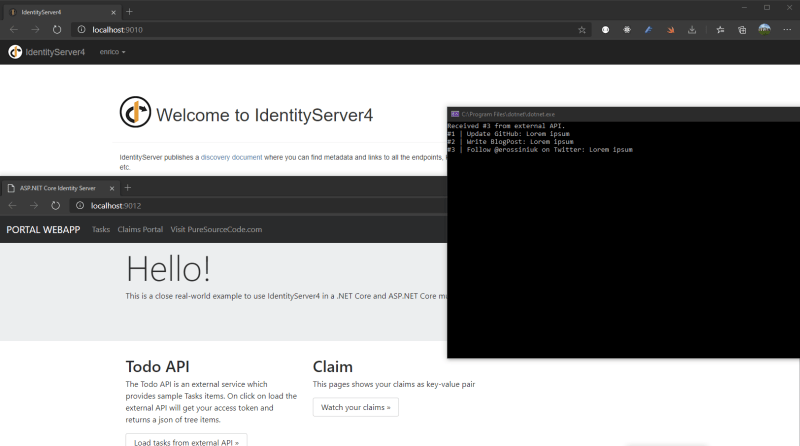Click Welcome to IdentityServer4 heading text

[x=264, y=115]
